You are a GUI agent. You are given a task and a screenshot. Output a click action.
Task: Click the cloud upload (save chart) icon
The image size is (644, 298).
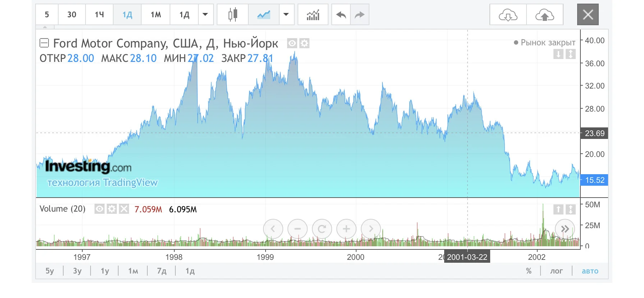coord(545,15)
